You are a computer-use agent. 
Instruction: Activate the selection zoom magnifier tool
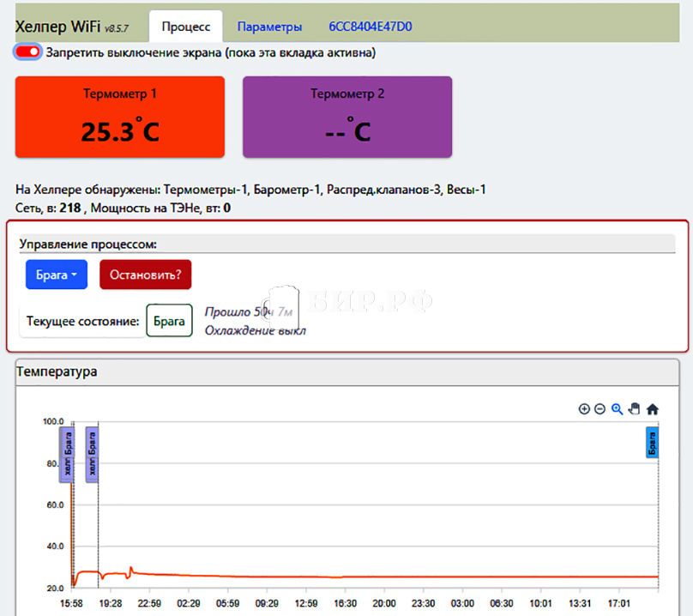tap(617, 409)
